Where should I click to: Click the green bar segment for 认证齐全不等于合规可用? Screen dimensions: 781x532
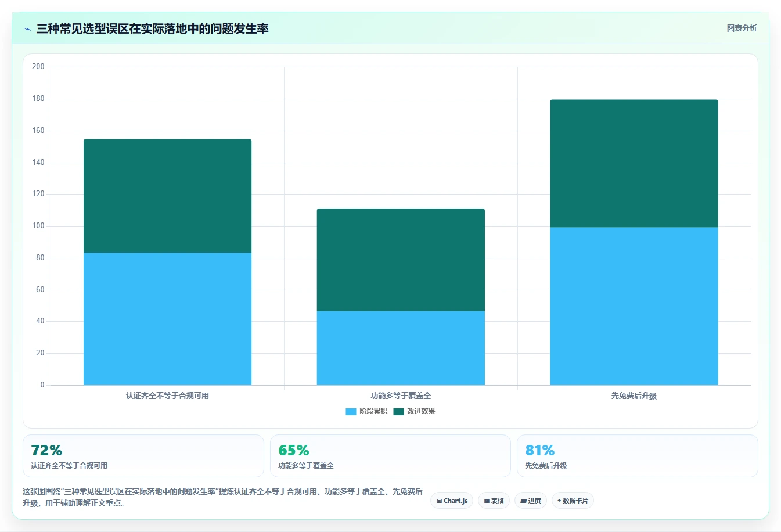pos(167,196)
